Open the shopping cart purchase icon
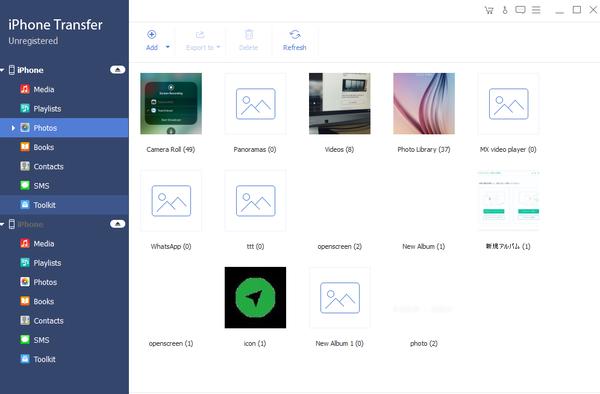Viewport: 600px width, 394px height. (489, 10)
